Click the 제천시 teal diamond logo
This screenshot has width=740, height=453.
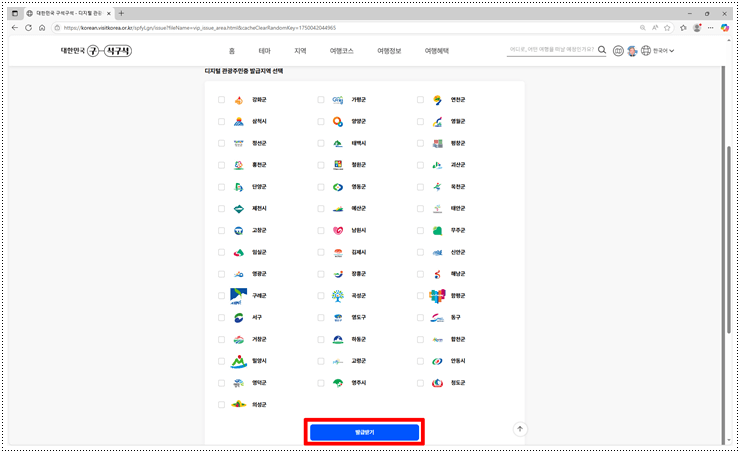[239, 209]
